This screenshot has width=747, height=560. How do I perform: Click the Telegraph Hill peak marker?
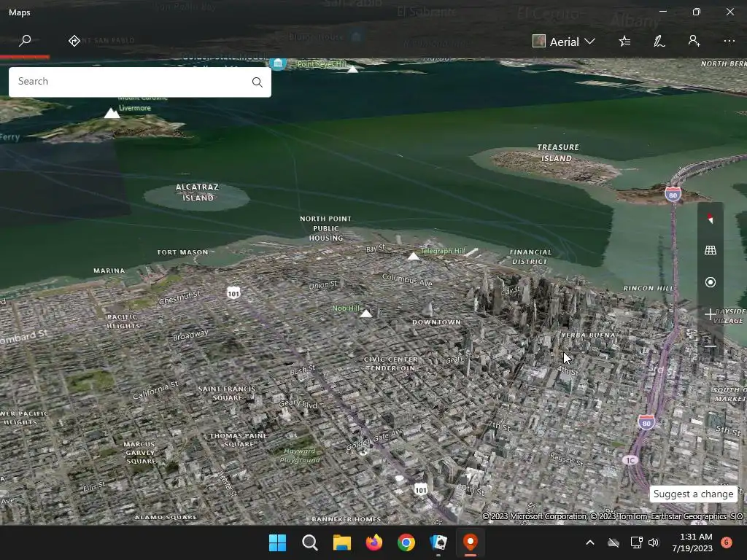click(x=414, y=256)
